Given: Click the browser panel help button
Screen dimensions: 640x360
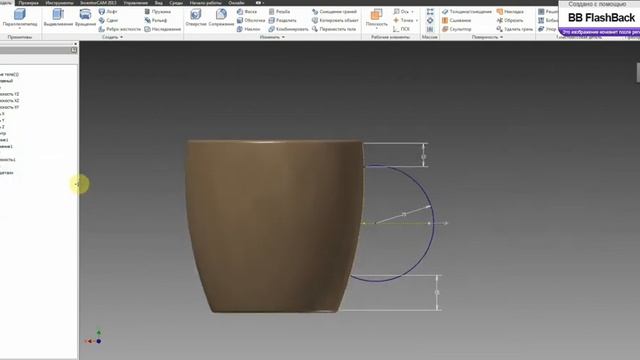Looking at the screenshot, I should pyautogui.click(x=74, y=50).
